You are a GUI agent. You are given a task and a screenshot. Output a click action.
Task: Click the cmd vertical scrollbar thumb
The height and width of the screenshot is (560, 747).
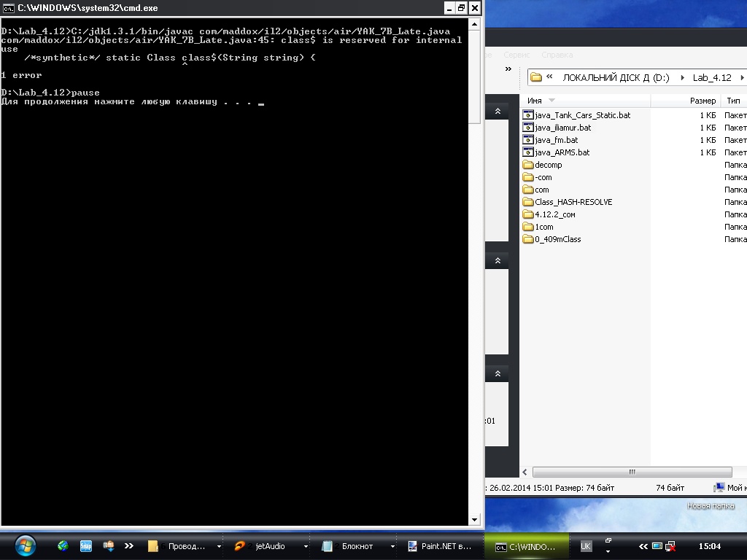click(474, 76)
